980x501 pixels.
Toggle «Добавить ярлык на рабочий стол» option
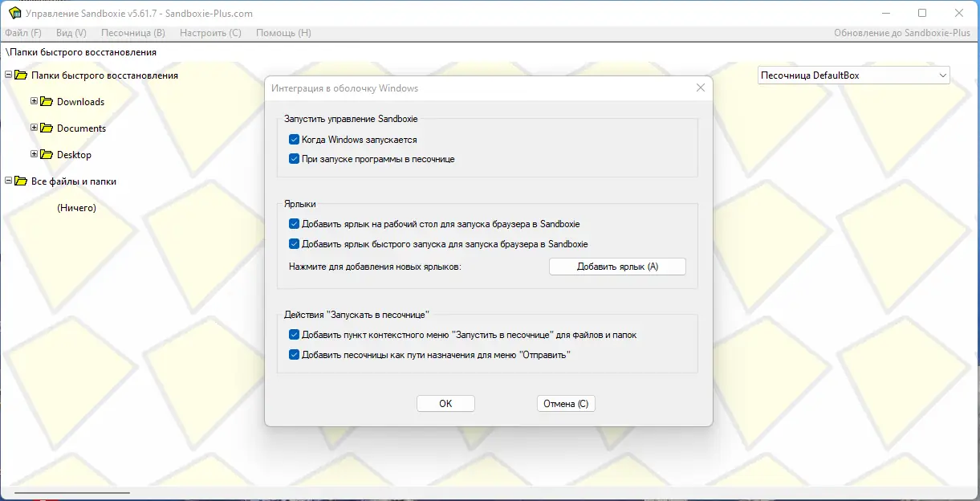click(295, 223)
